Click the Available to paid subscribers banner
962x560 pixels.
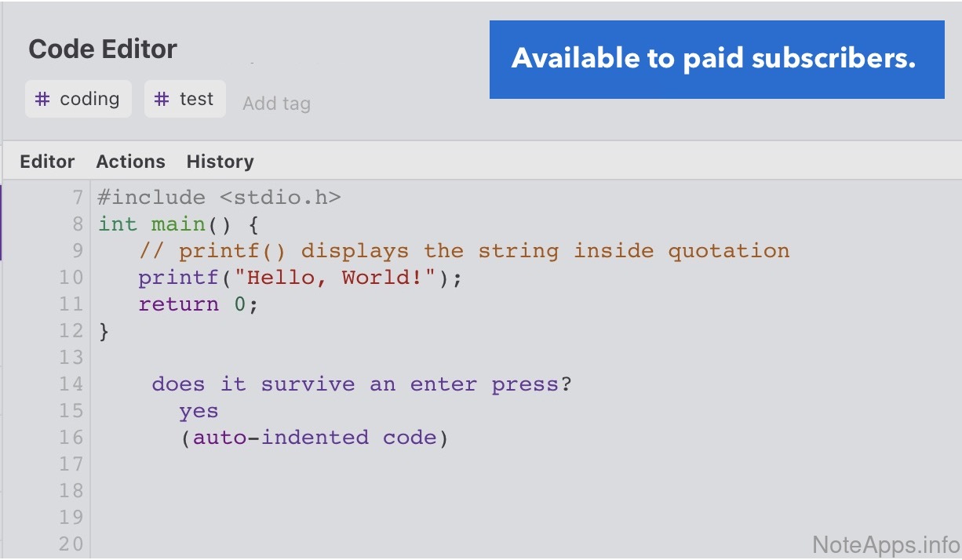coord(716,60)
